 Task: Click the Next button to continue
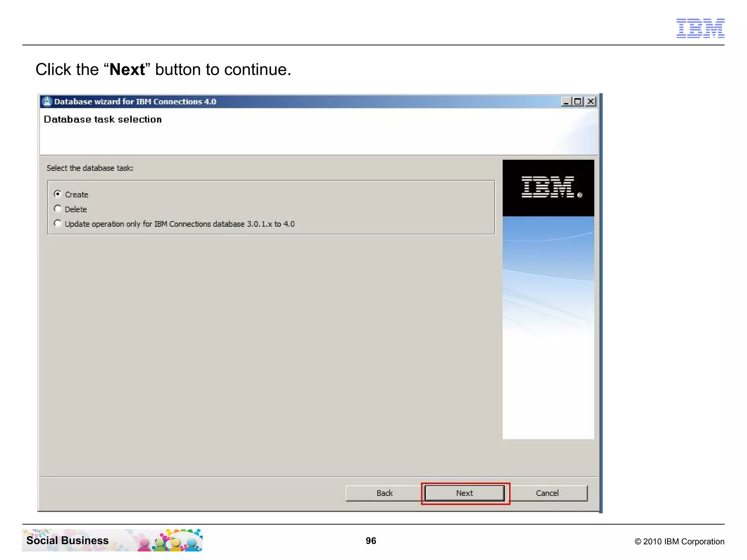465,493
